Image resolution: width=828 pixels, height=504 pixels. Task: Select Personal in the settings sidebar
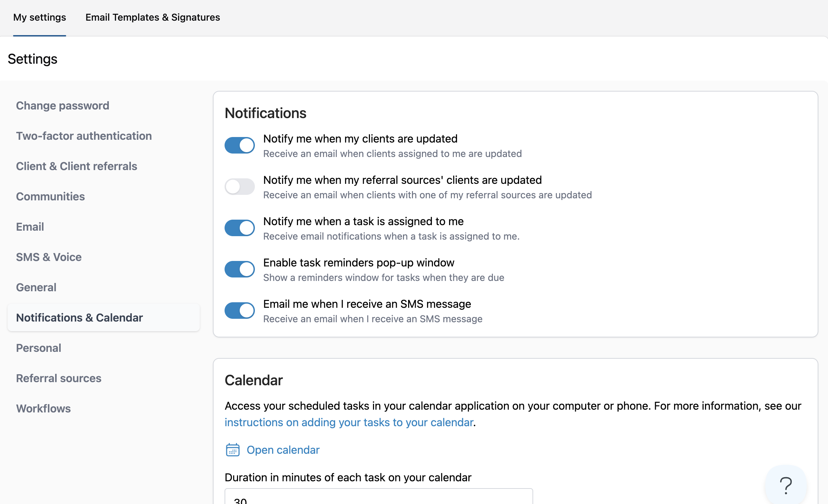[39, 348]
